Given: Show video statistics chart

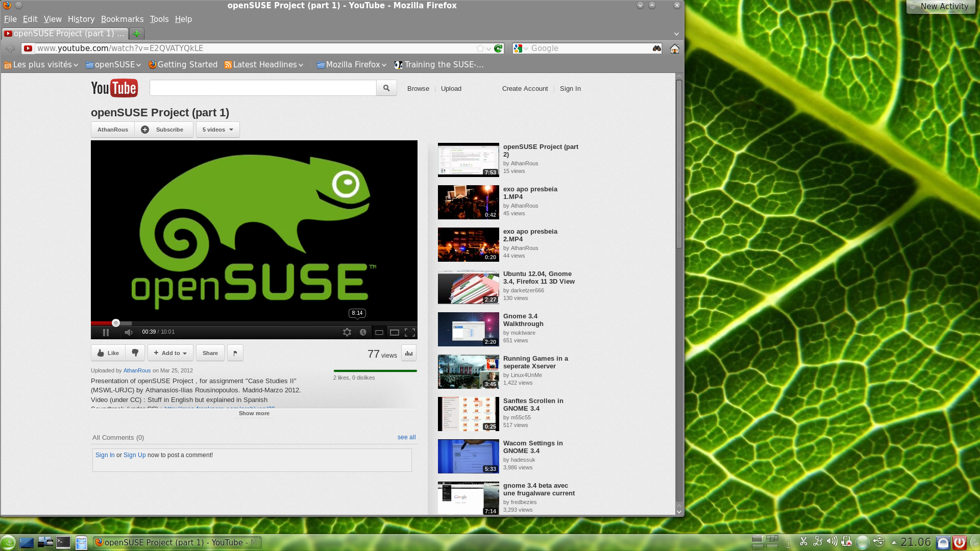Looking at the screenshot, I should pyautogui.click(x=409, y=353).
